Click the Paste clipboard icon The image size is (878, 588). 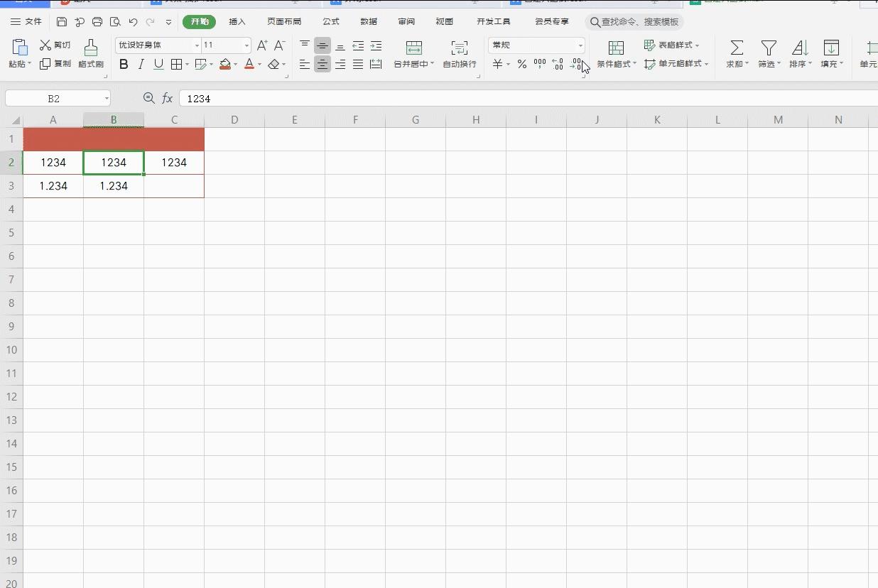[x=20, y=48]
